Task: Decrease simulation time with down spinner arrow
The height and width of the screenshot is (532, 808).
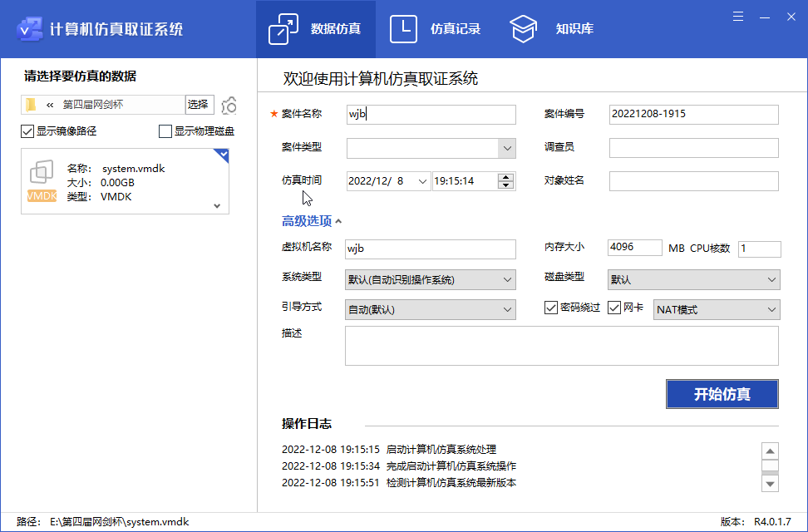Action: [506, 185]
